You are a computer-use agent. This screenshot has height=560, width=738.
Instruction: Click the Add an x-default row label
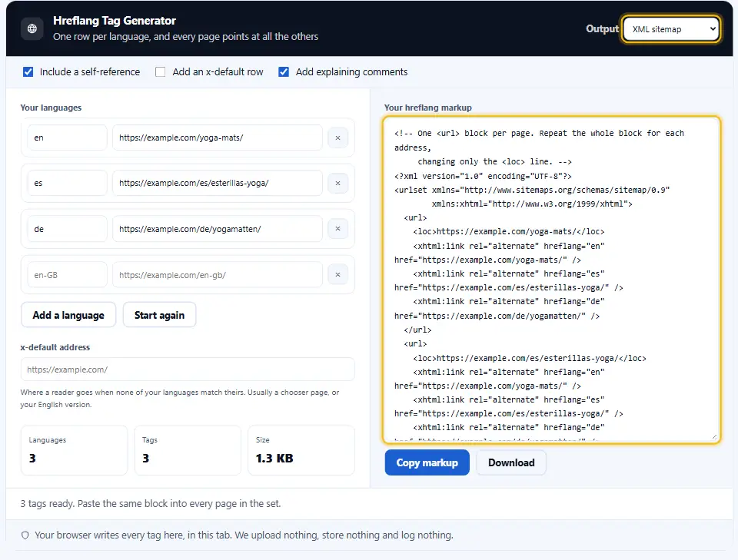pos(218,72)
